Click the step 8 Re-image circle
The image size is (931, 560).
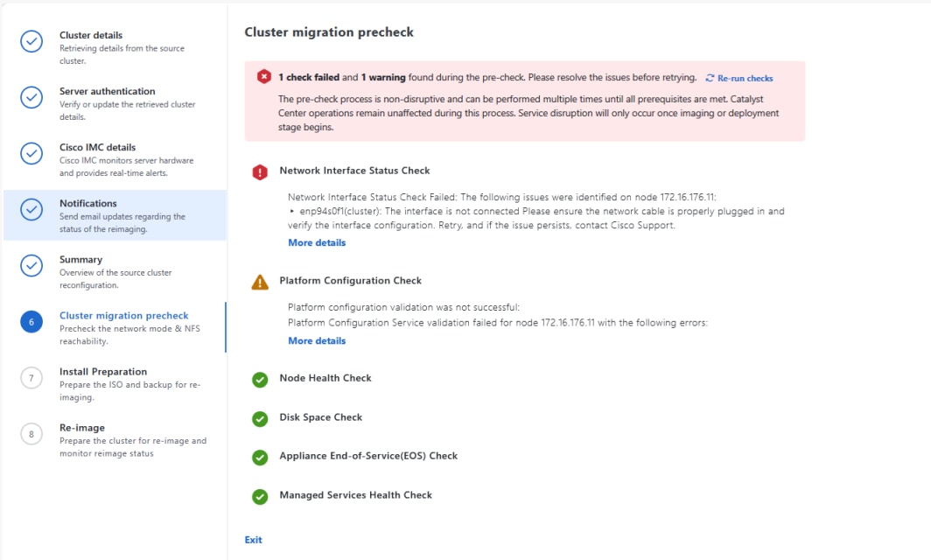31,434
